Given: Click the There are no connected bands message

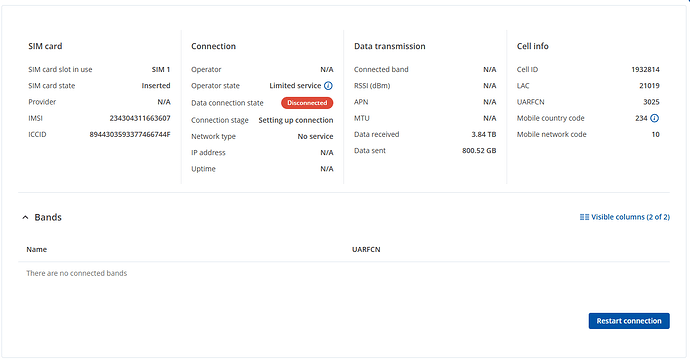Looking at the screenshot, I should click(77, 273).
